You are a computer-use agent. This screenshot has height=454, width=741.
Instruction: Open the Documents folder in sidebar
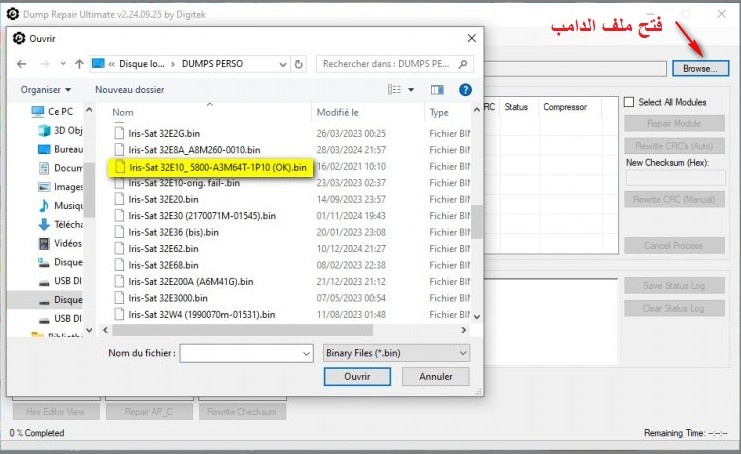point(60,168)
